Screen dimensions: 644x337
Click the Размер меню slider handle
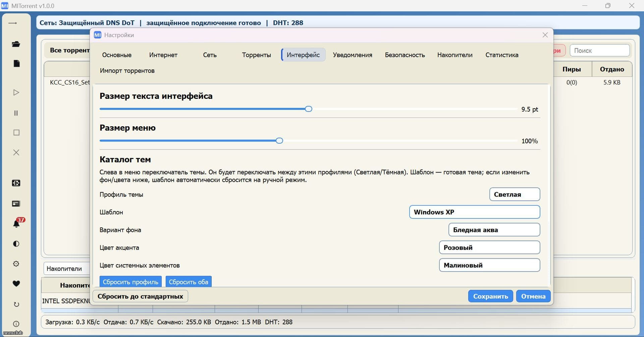point(279,141)
